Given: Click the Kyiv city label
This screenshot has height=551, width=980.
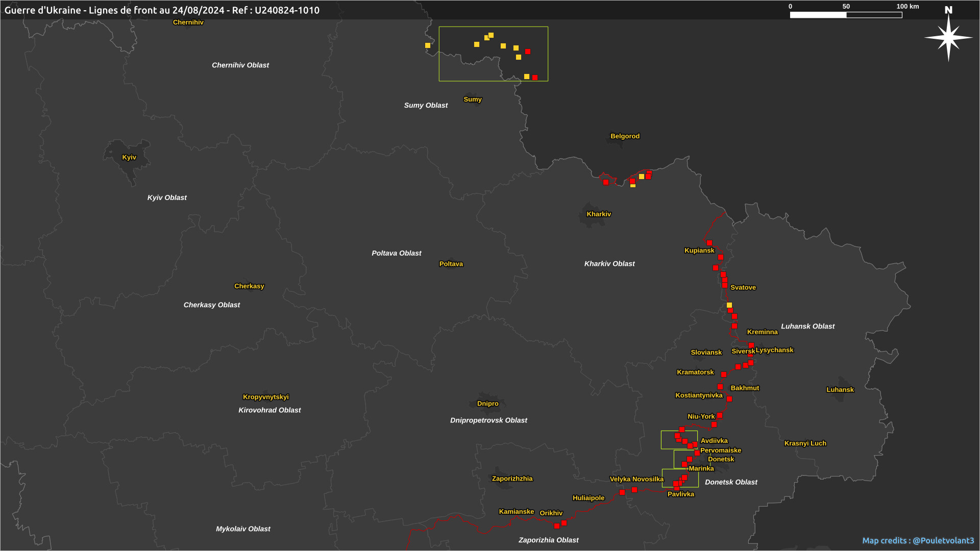Looking at the screenshot, I should [129, 157].
